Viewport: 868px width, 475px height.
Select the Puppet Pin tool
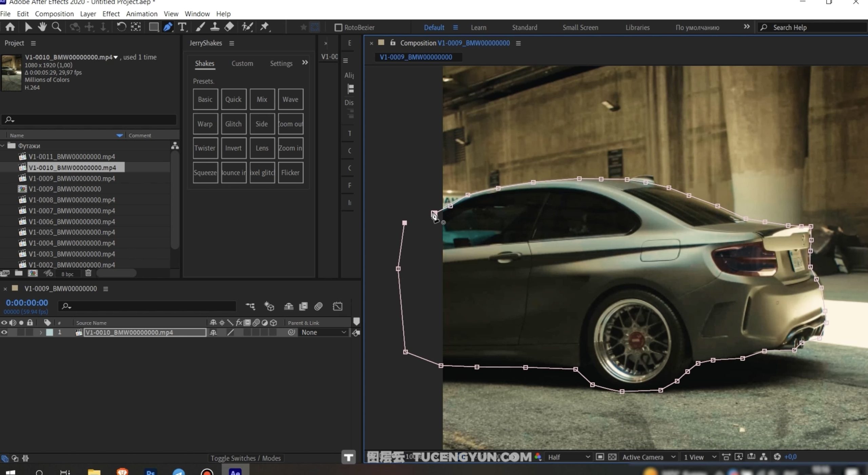[x=264, y=27]
